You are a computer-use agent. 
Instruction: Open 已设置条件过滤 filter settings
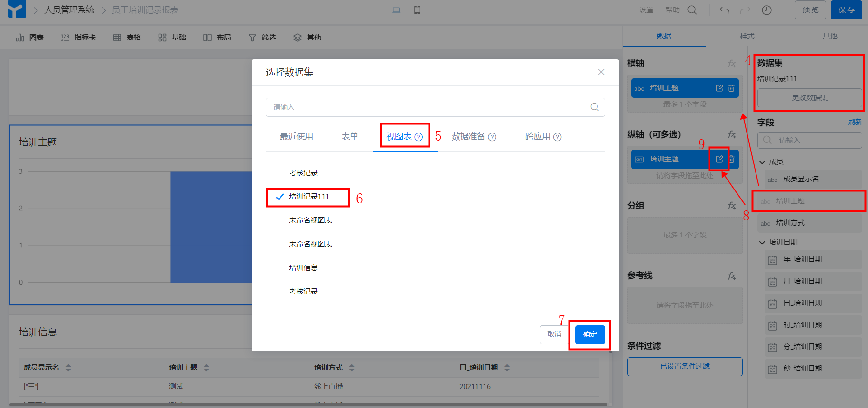pos(685,366)
